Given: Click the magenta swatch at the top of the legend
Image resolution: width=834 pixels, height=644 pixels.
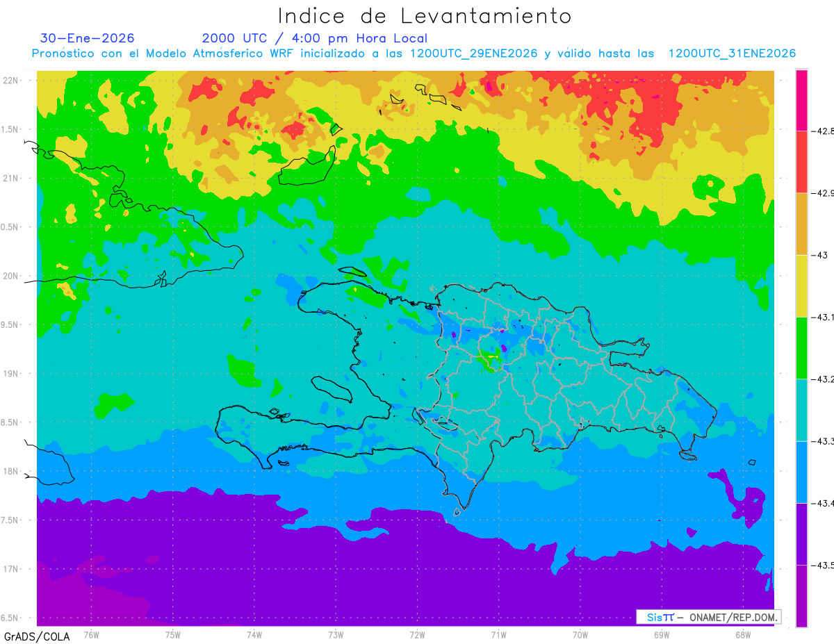Looking at the screenshot, I should pos(801,100).
